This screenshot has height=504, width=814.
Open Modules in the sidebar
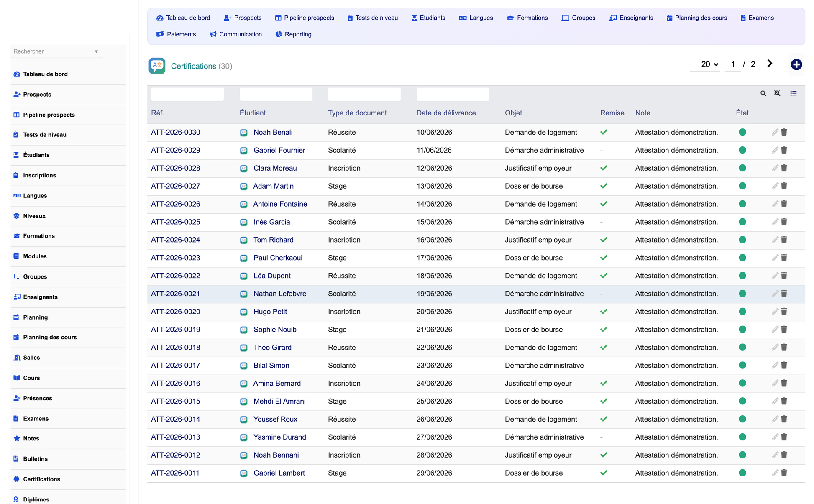[68, 256]
